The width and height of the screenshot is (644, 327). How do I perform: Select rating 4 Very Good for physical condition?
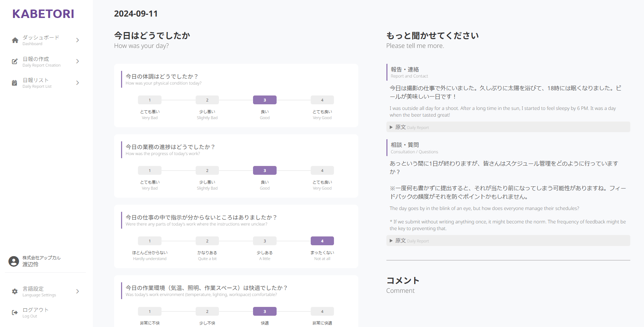pos(322,100)
